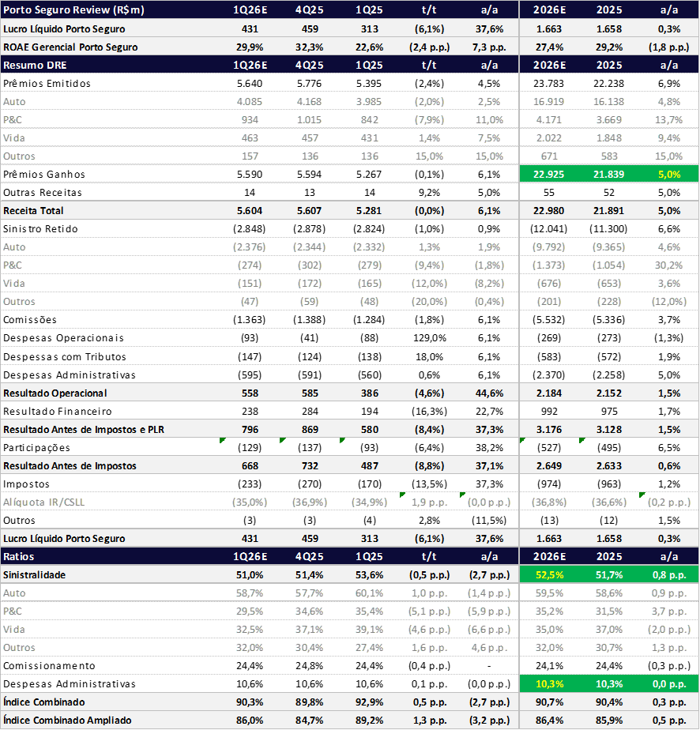
Task: Click the green 0,8 p.p. cell
Action: pyautogui.click(x=668, y=574)
